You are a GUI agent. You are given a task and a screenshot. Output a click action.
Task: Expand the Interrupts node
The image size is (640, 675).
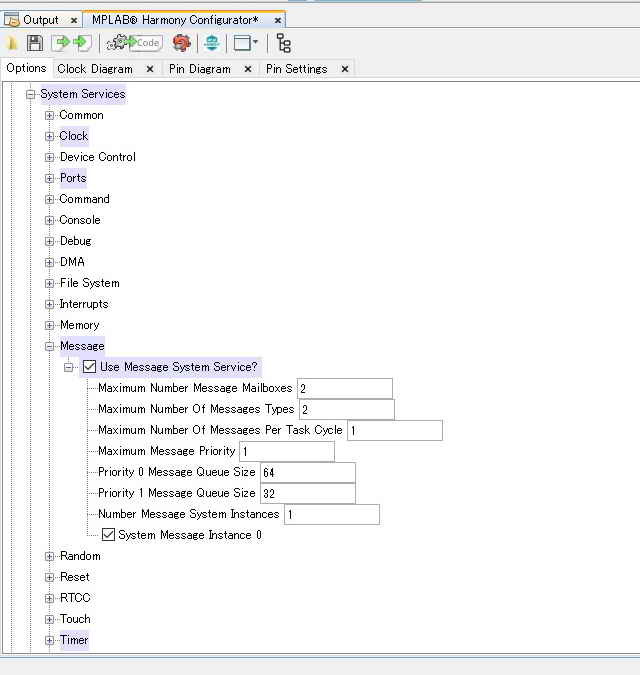pyautogui.click(x=49, y=304)
